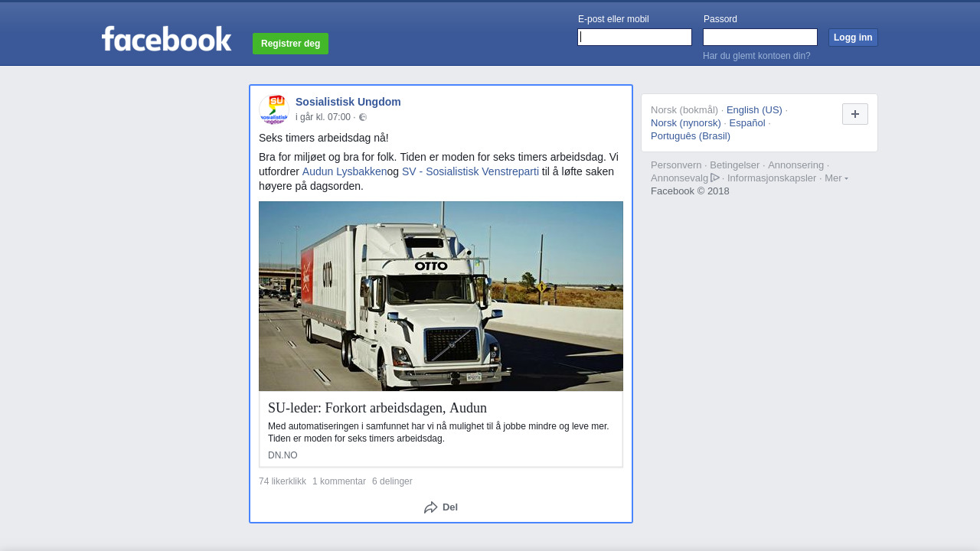This screenshot has width=980, height=551.
Task: Click the DN.NO source label
Action: (x=283, y=455)
